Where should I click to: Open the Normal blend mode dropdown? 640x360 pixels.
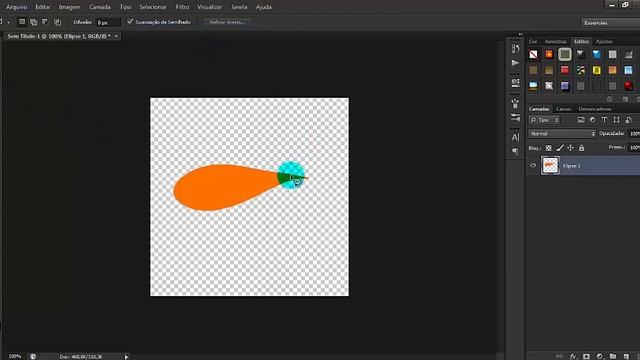(x=562, y=134)
